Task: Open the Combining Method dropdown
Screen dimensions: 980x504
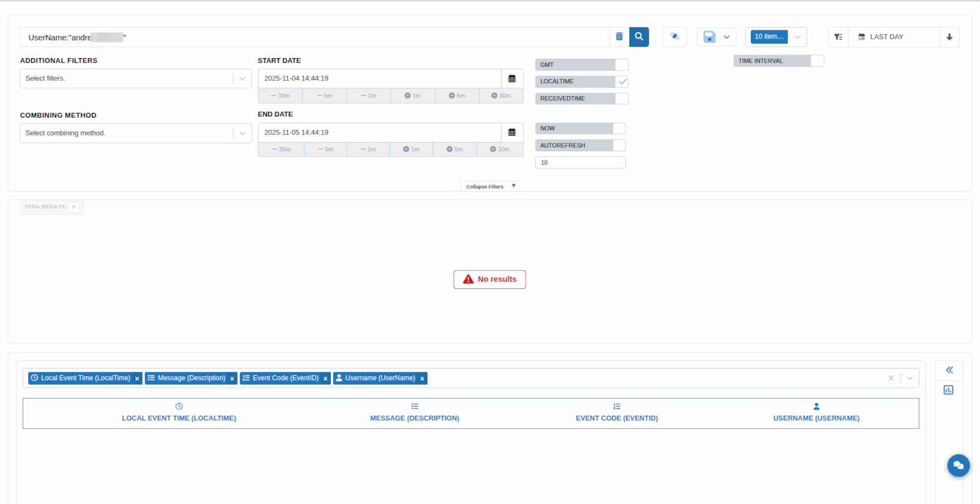Action: tap(243, 133)
